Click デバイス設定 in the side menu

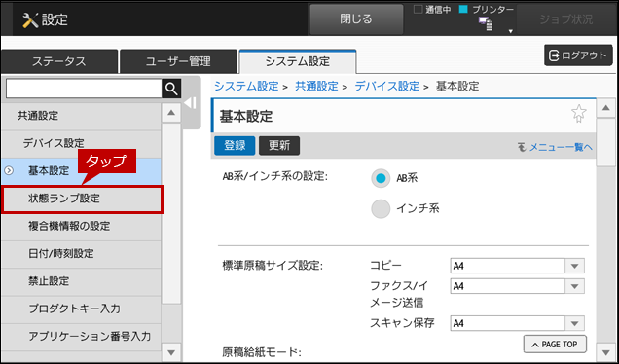(x=81, y=143)
